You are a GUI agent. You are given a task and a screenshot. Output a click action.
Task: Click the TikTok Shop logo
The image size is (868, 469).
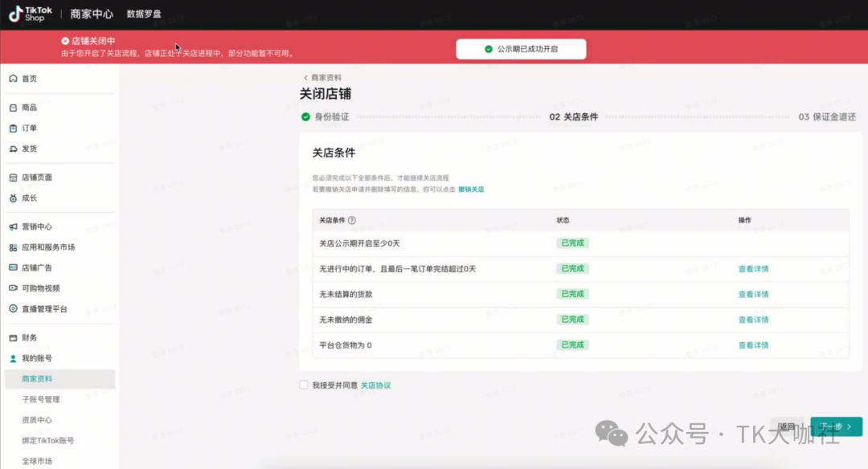pos(30,14)
